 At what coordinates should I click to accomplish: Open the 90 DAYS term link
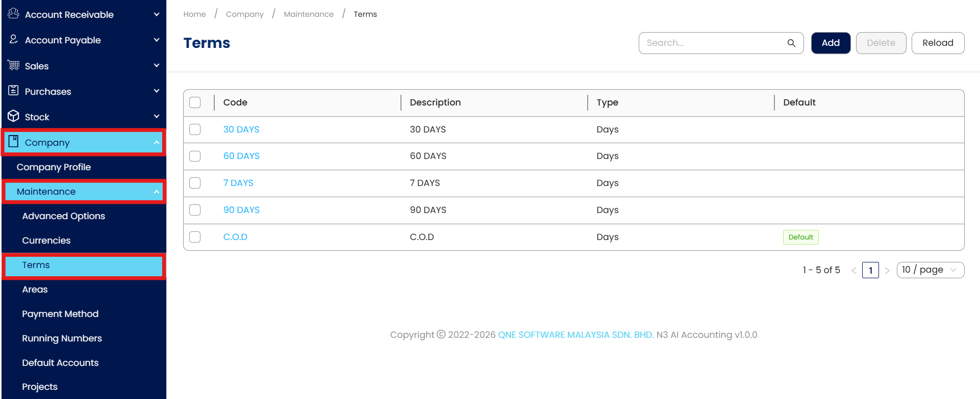(x=241, y=210)
